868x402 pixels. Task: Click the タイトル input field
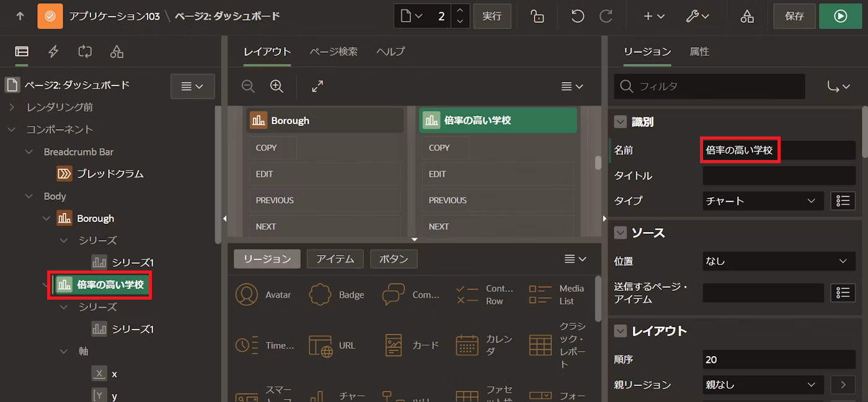(779, 176)
